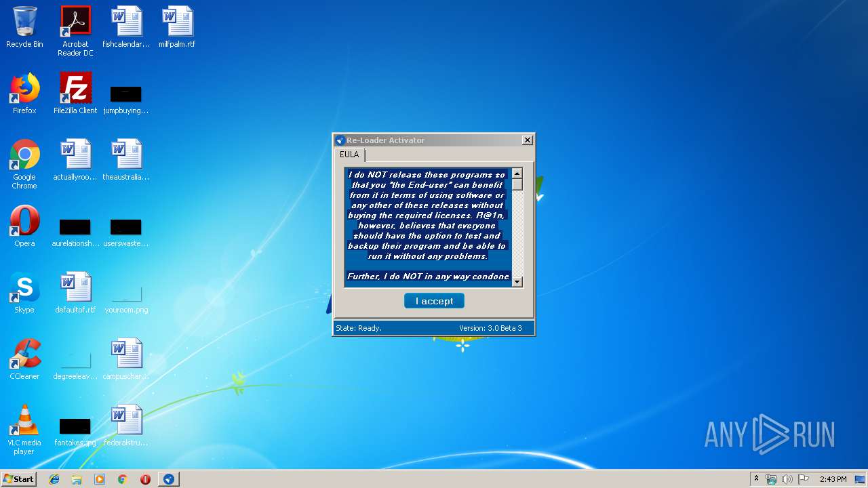Image resolution: width=868 pixels, height=488 pixels.
Task: Select FileZilla Client desktop shortcut
Action: pyautogui.click(x=75, y=94)
